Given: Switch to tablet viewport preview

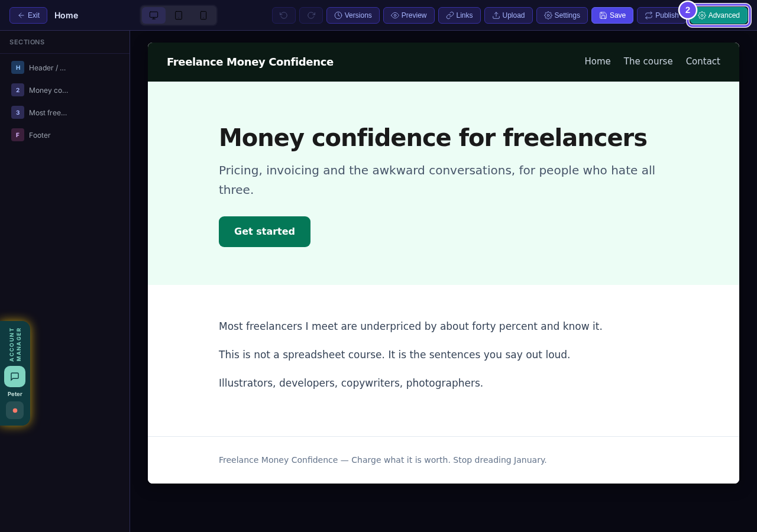Looking at the screenshot, I should click(x=179, y=15).
